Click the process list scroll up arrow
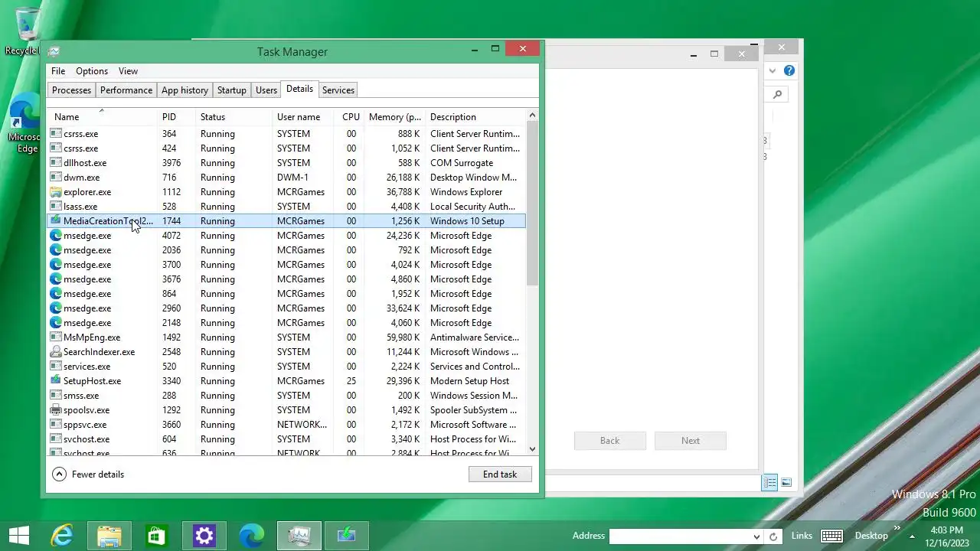The image size is (980, 551). pyautogui.click(x=533, y=116)
